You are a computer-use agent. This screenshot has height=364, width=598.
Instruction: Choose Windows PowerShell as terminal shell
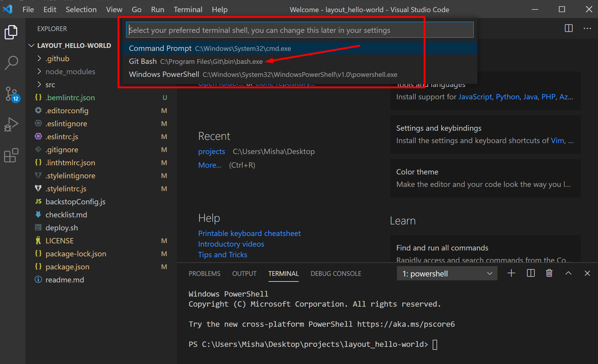point(300,74)
